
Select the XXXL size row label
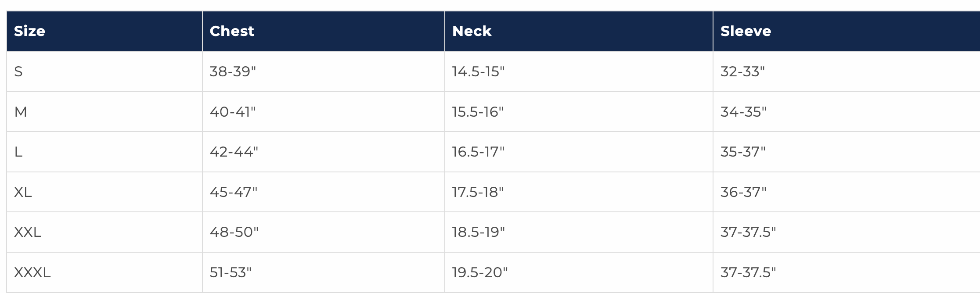(x=32, y=272)
